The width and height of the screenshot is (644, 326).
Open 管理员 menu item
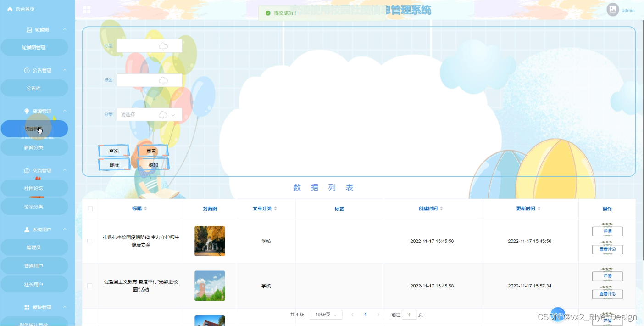(x=34, y=247)
